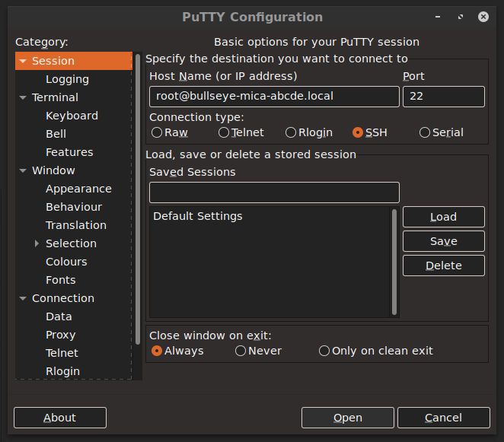Click the About button
Viewport: 504px width, 442px height.
click(x=60, y=418)
